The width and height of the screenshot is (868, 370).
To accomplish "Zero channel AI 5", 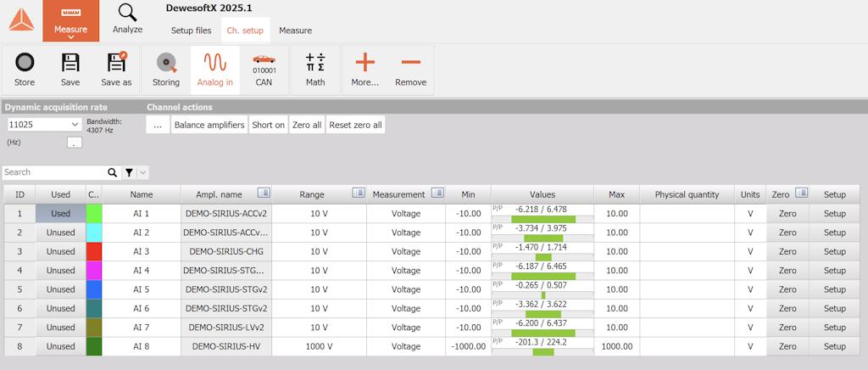I will click(x=787, y=289).
